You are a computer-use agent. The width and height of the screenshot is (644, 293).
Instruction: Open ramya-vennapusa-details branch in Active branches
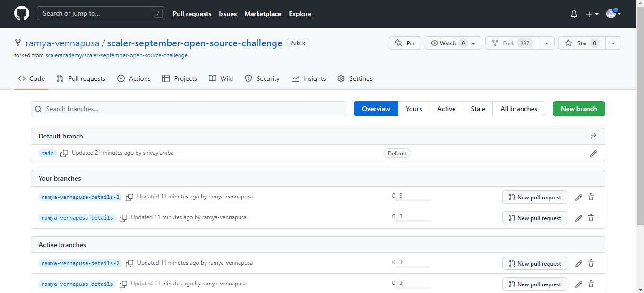click(x=77, y=284)
